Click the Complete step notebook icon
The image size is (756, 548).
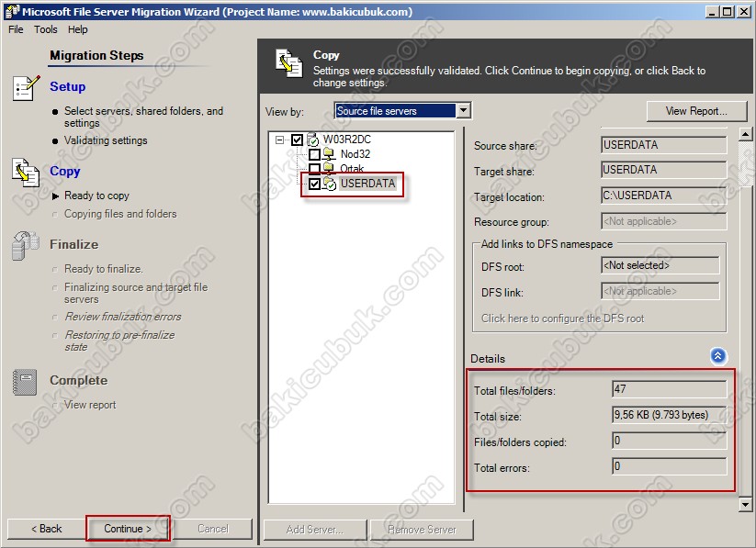point(25,382)
